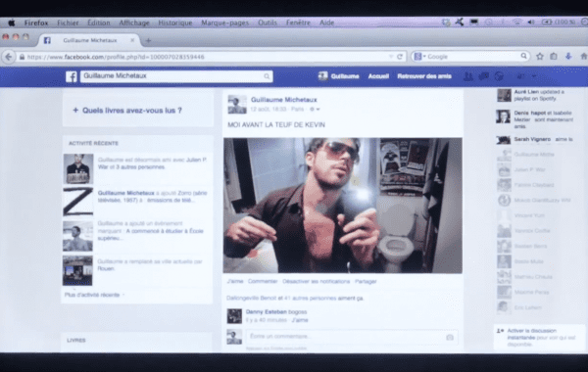Open the notifications globe icon
Viewport: 588px width, 372px height.
pos(499,76)
